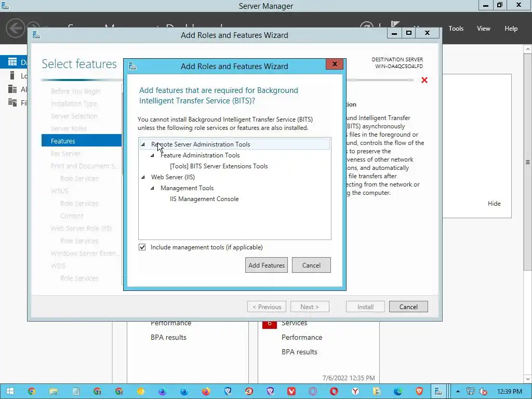Click the Hide link in Server Manager
532x399 pixels.
coord(494,204)
